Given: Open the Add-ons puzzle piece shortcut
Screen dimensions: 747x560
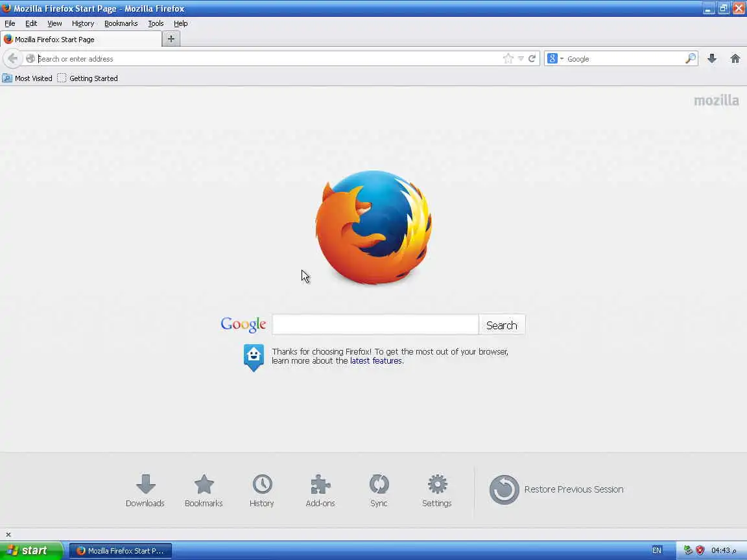Looking at the screenshot, I should [x=320, y=491].
